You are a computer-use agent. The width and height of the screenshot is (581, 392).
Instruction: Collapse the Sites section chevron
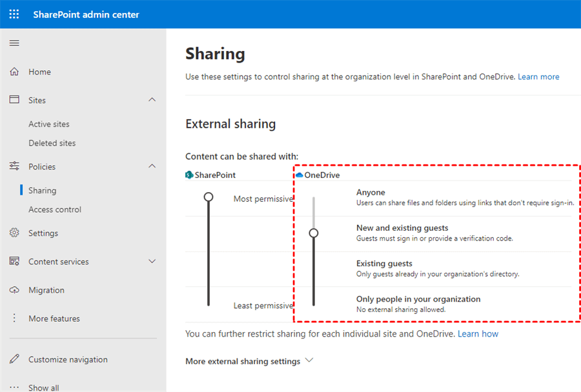coord(152,100)
